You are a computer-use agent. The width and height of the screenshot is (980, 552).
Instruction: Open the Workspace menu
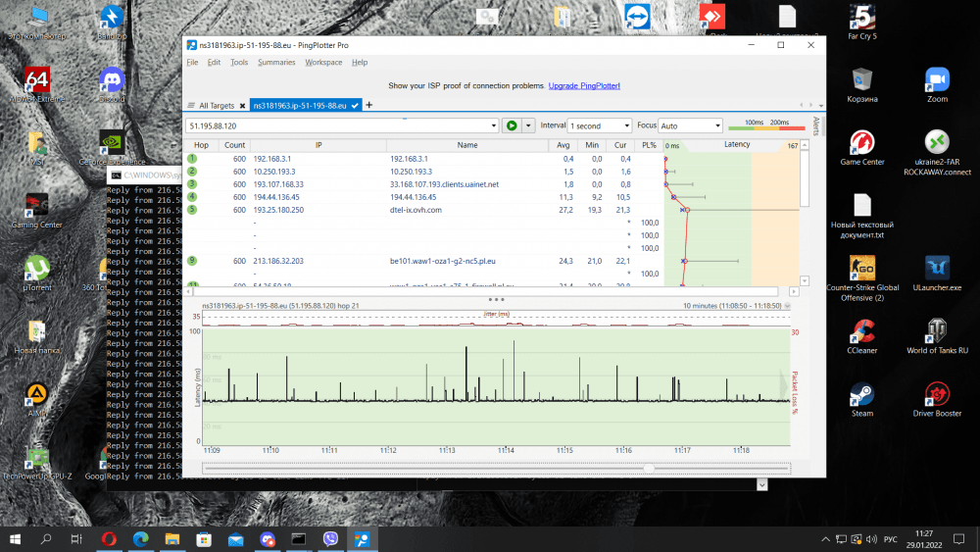pyautogui.click(x=323, y=63)
